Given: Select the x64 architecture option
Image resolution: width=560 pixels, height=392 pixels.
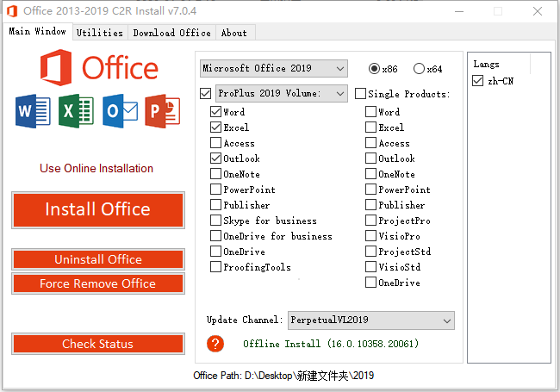Looking at the screenshot, I should point(419,69).
